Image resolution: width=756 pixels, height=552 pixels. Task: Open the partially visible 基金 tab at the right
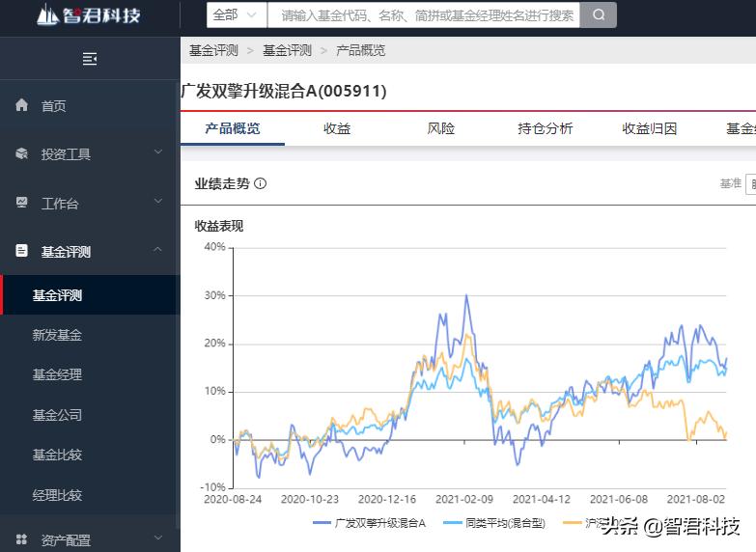click(741, 128)
